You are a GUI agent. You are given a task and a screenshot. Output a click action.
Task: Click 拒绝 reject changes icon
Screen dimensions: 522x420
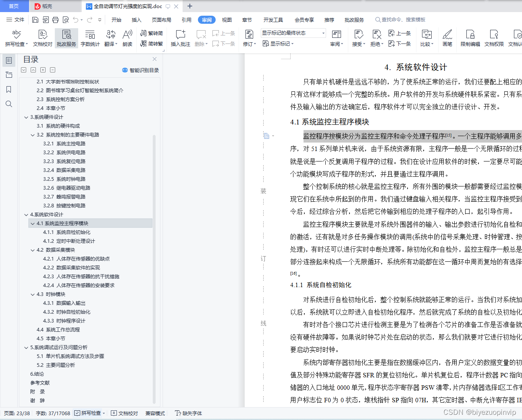point(376,38)
